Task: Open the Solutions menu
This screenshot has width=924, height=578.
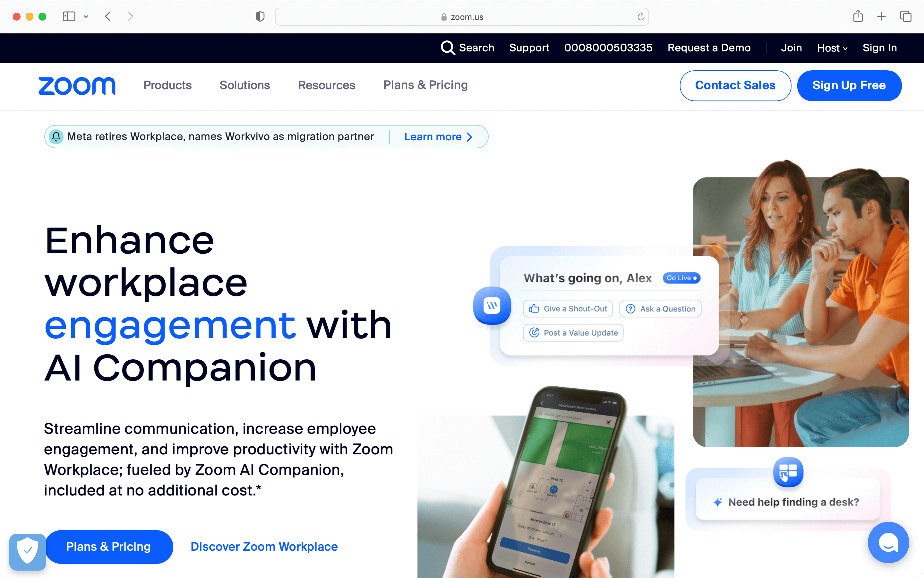Action: pos(245,85)
